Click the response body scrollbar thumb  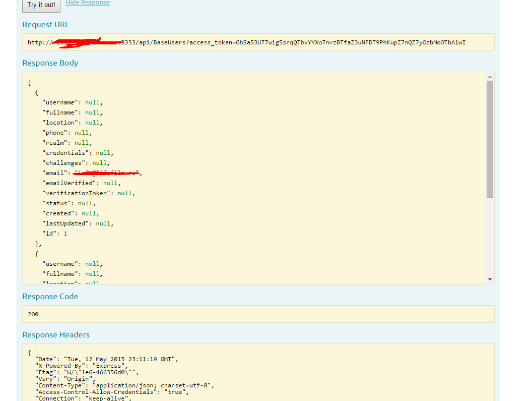[x=490, y=139]
